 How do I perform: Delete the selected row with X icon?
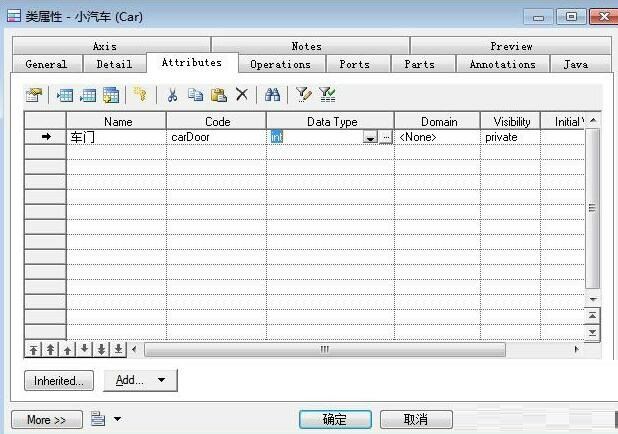click(x=242, y=95)
